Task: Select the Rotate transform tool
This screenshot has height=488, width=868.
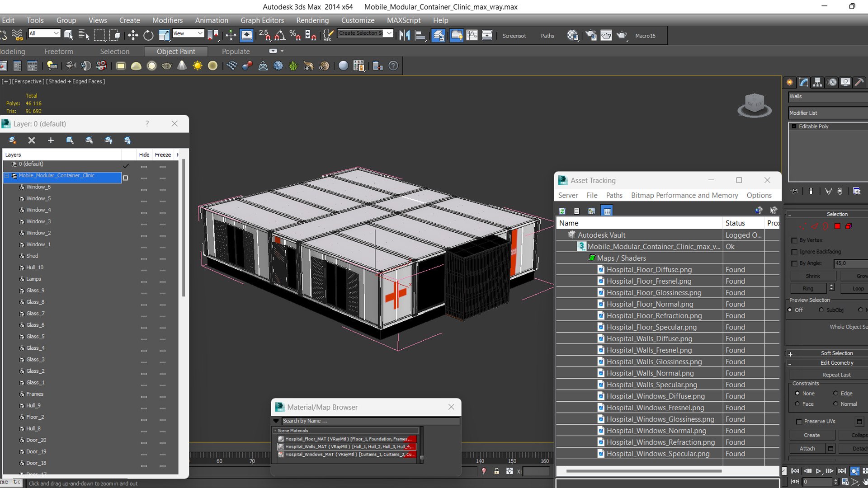Action: 148,35
